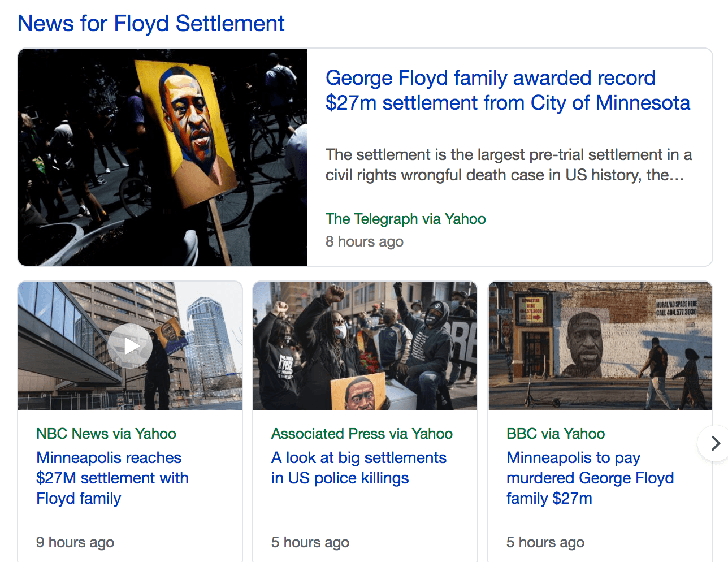Click the "9 hours ago" timestamp
This screenshot has height=562, width=728.
(x=75, y=542)
